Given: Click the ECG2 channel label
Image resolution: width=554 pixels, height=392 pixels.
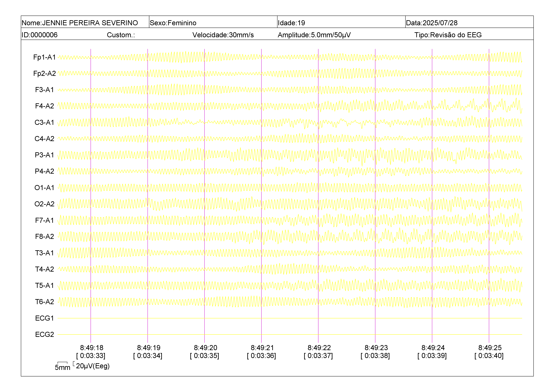Looking at the screenshot, I should point(45,334).
